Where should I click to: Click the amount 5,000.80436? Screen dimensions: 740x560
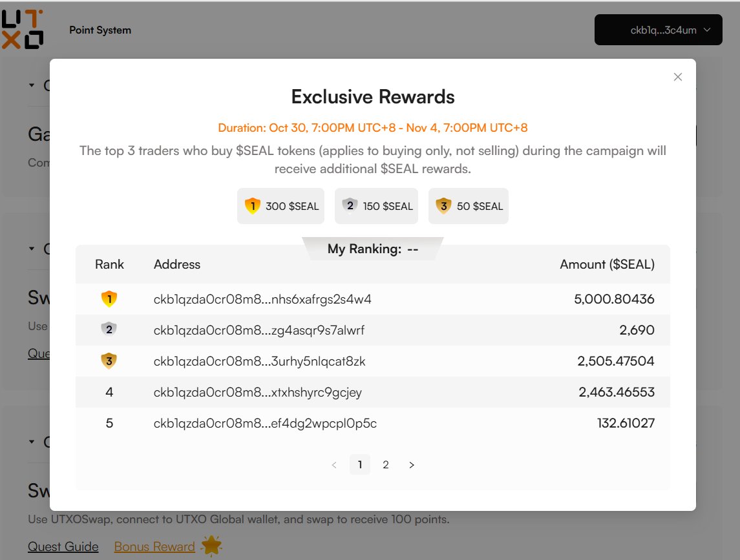pos(614,299)
